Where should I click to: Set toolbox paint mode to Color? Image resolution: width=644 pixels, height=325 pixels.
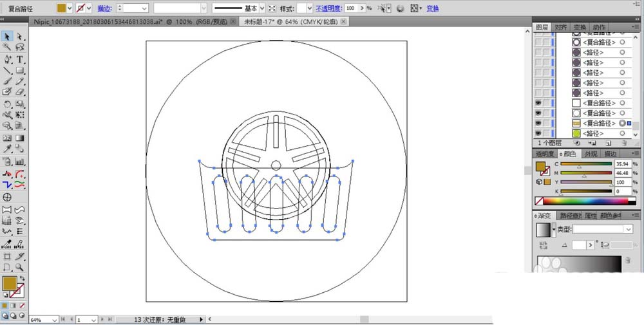pyautogui.click(x=5, y=306)
